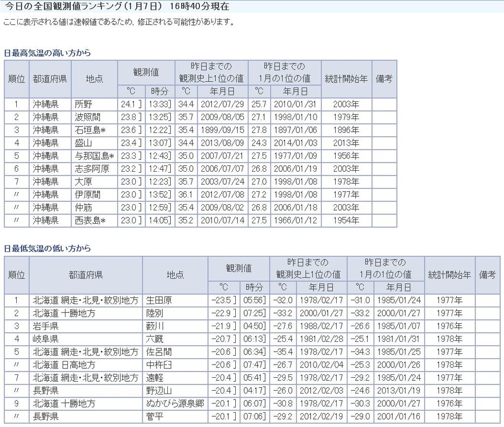
Task: Select the ぬかびら源泉郷 station name
Action: 175,403
